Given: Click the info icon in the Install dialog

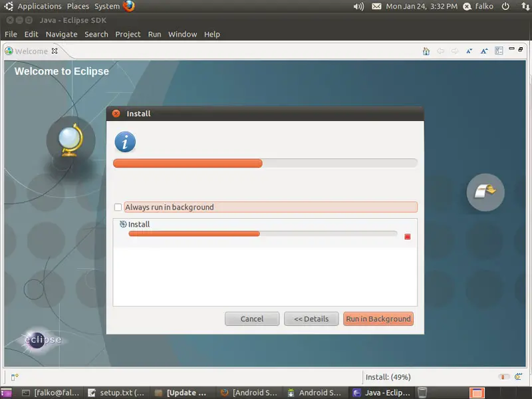Looking at the screenshot, I should point(125,142).
